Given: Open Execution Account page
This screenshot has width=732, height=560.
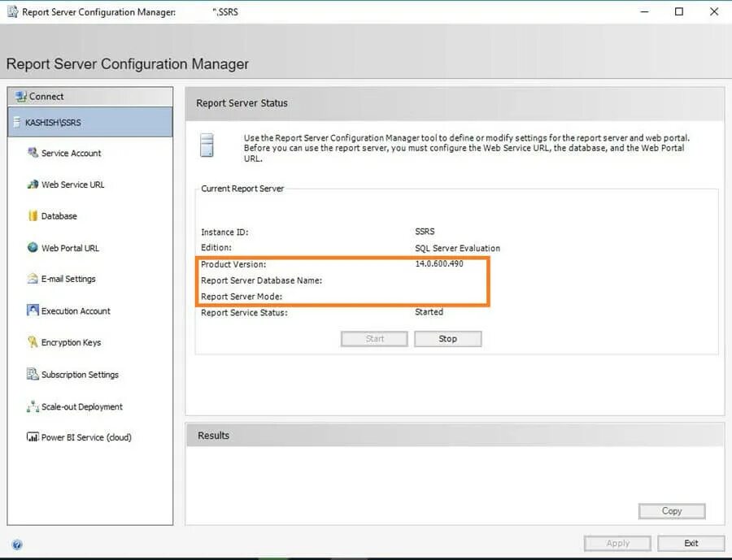Looking at the screenshot, I should [x=76, y=311].
